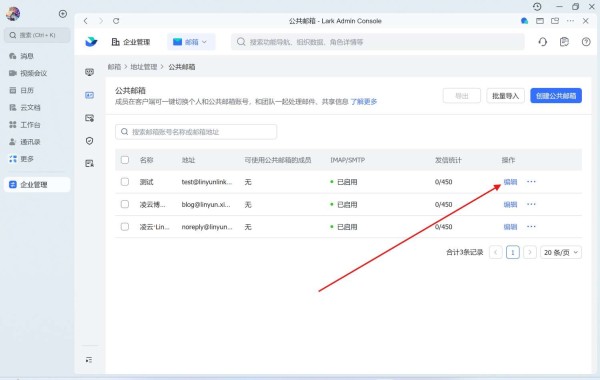Open the headset support icon
This screenshot has width=600, height=380.
click(x=543, y=42)
